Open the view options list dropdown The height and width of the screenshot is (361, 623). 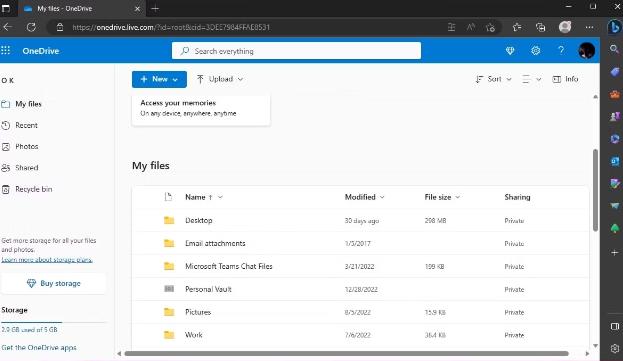(x=531, y=79)
